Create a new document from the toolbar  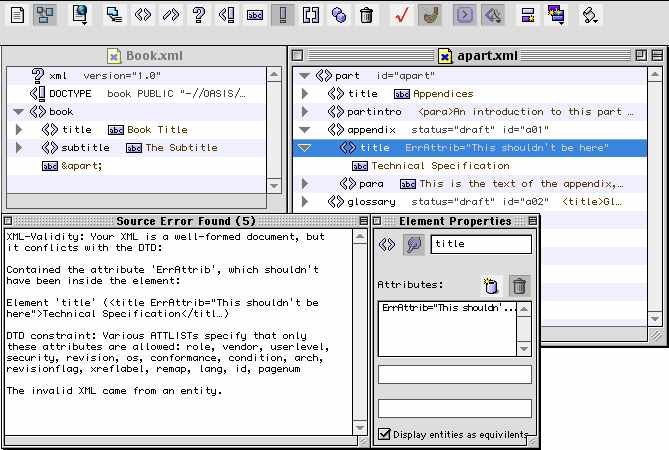point(17,15)
